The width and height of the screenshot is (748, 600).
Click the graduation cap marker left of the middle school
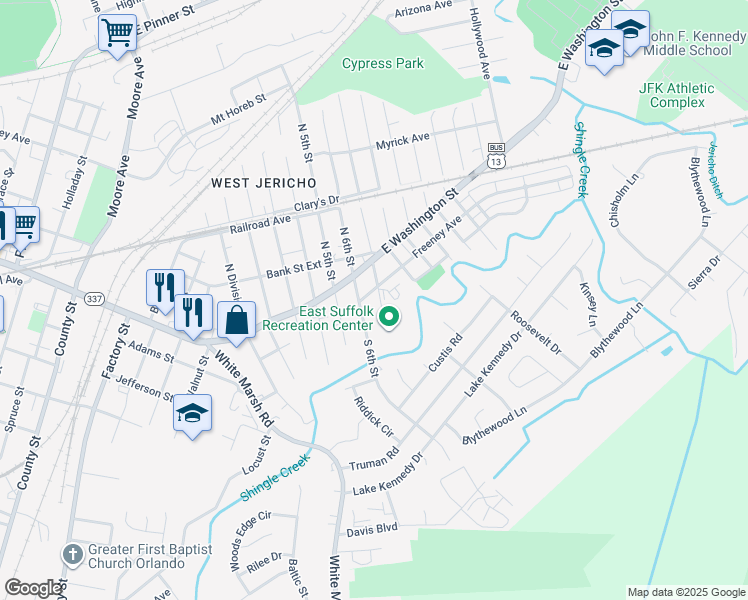pos(604,49)
